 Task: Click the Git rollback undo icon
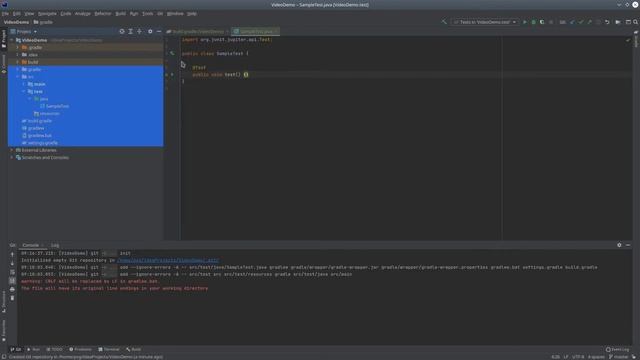tap(607, 22)
